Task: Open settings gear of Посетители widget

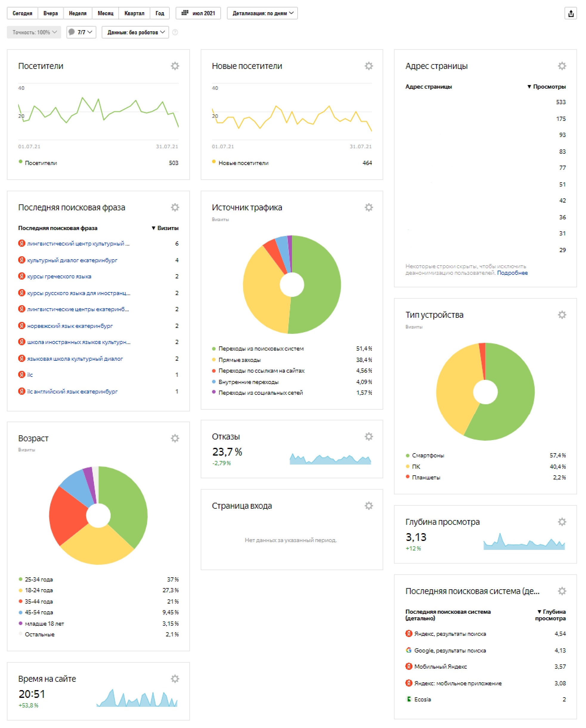Action: (175, 66)
